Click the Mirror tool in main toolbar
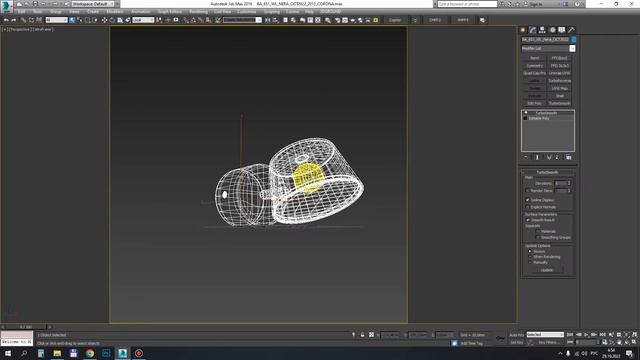 coord(268,20)
